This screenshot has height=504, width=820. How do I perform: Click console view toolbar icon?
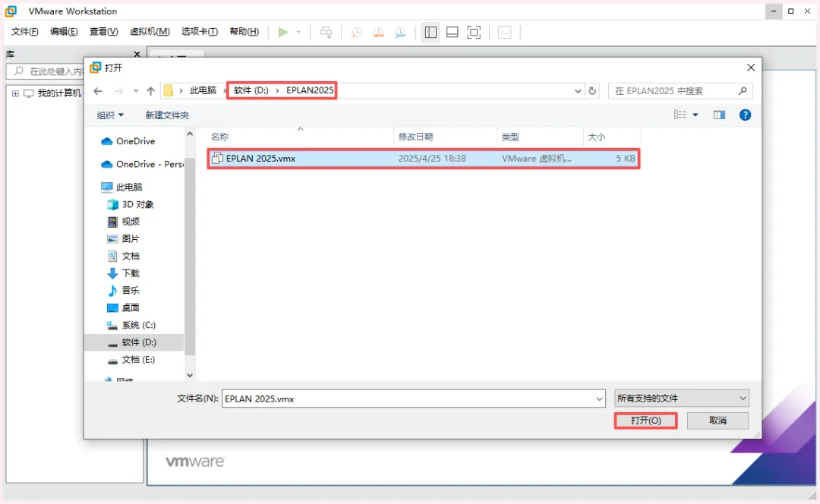pos(505,33)
